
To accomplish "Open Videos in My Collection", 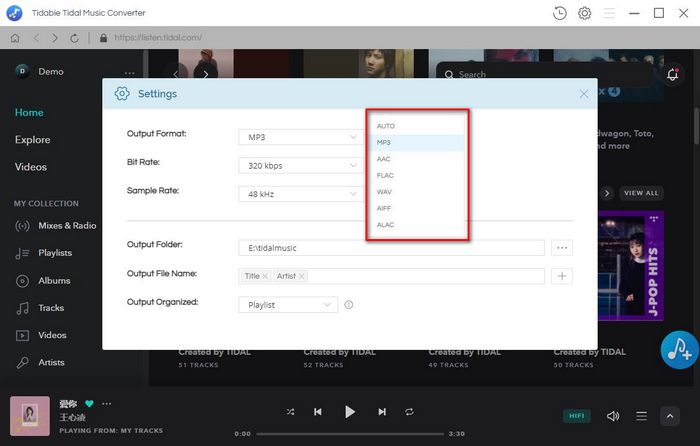I will pyautogui.click(x=41, y=335).
